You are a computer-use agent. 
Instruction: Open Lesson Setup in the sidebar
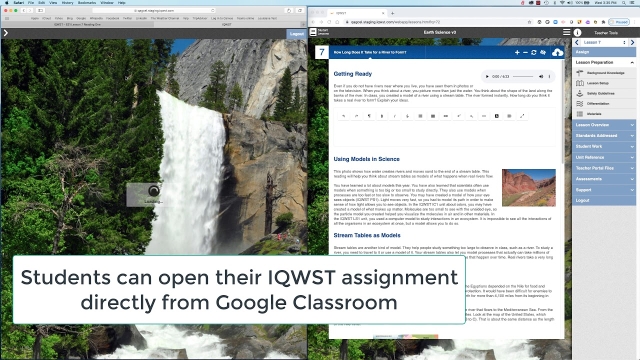604,83
